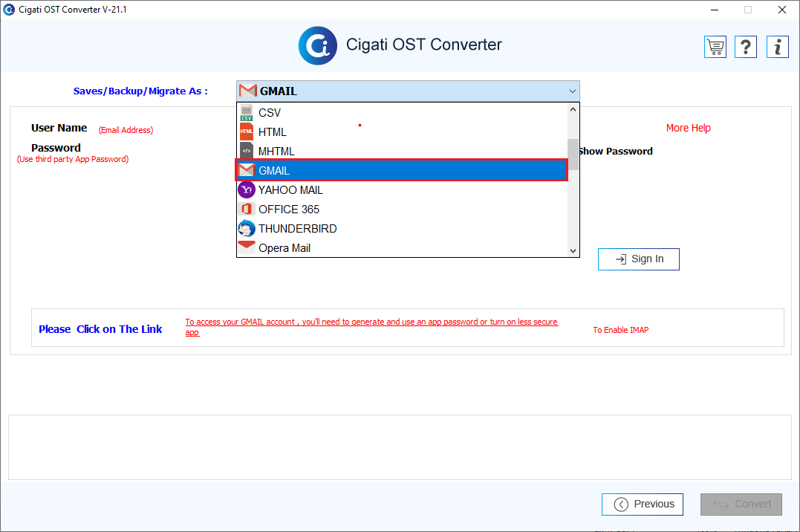This screenshot has width=800, height=532.
Task: Open the More Help link
Action: click(688, 128)
